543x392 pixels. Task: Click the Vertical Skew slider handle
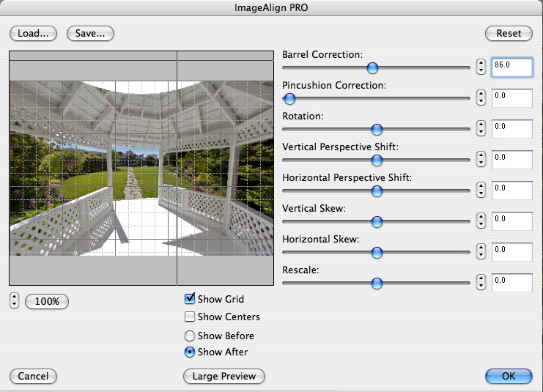(x=377, y=222)
